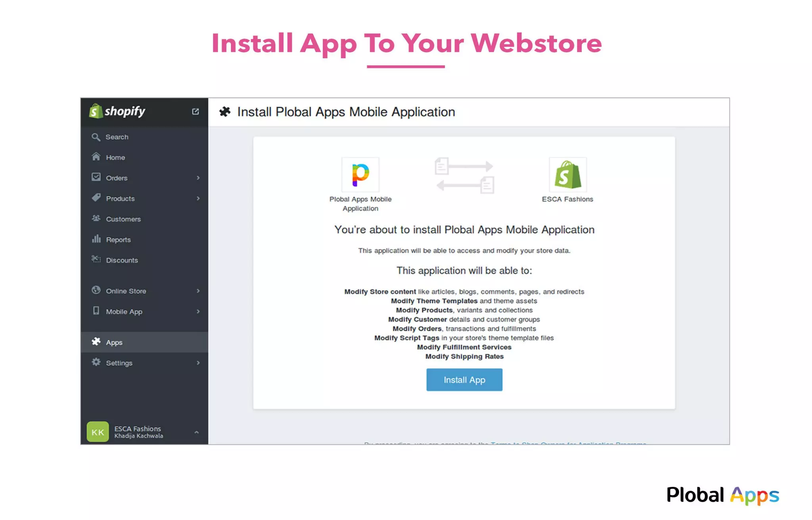Viewport: 812px width, 520px height.
Task: Open storefront via external link icon
Action: click(195, 111)
